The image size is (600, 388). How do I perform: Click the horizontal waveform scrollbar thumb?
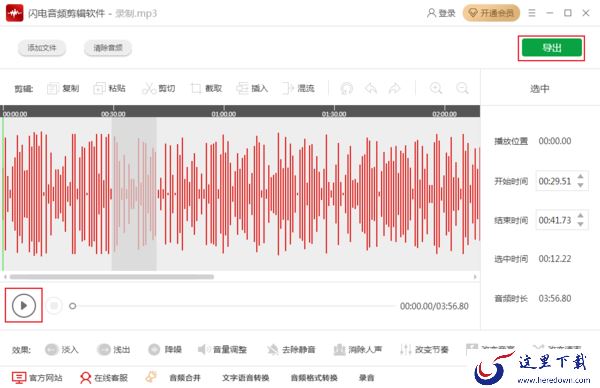112,276
